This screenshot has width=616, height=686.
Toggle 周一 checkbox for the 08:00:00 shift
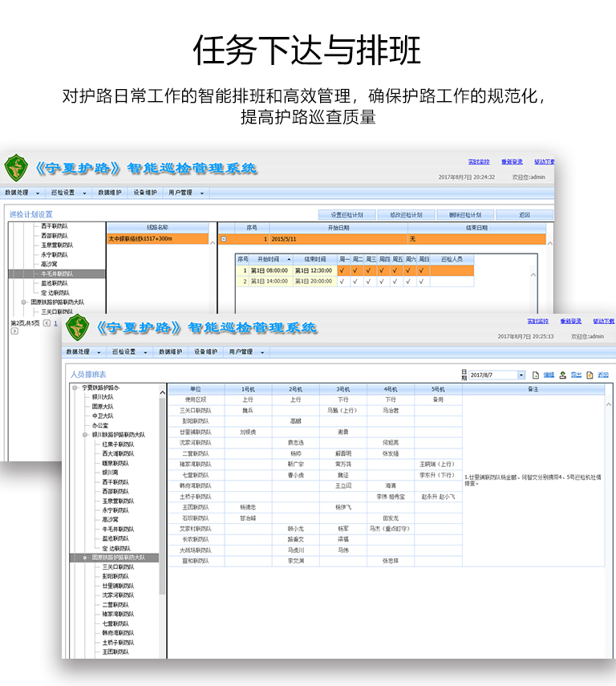(x=343, y=270)
